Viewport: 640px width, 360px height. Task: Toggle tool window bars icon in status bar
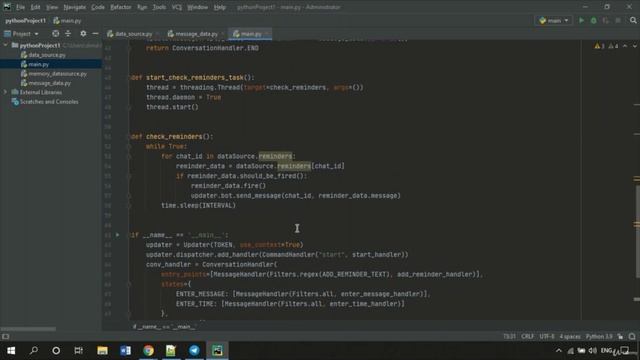pos(5,337)
